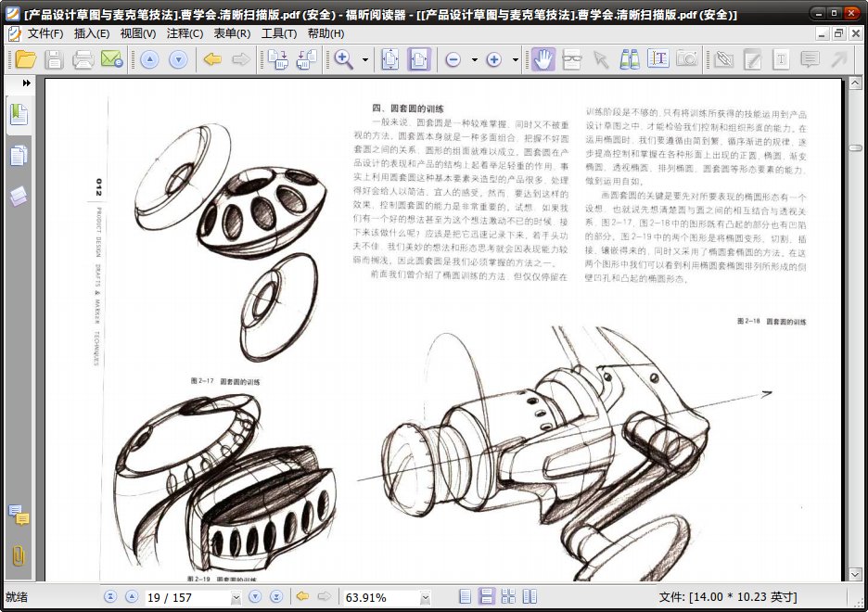Click the Email envelope icon
The width and height of the screenshot is (868, 612).
tap(112, 58)
